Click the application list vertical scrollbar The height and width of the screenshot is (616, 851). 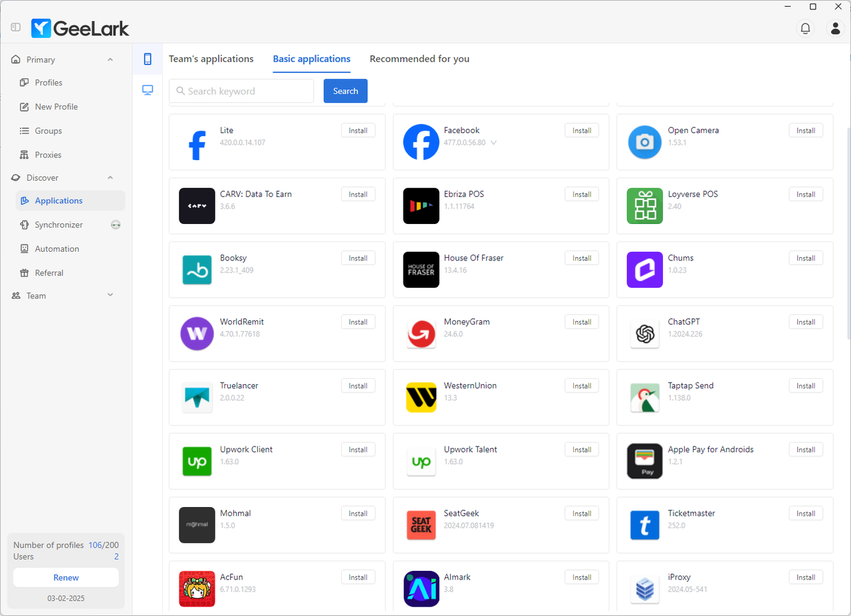point(848,233)
